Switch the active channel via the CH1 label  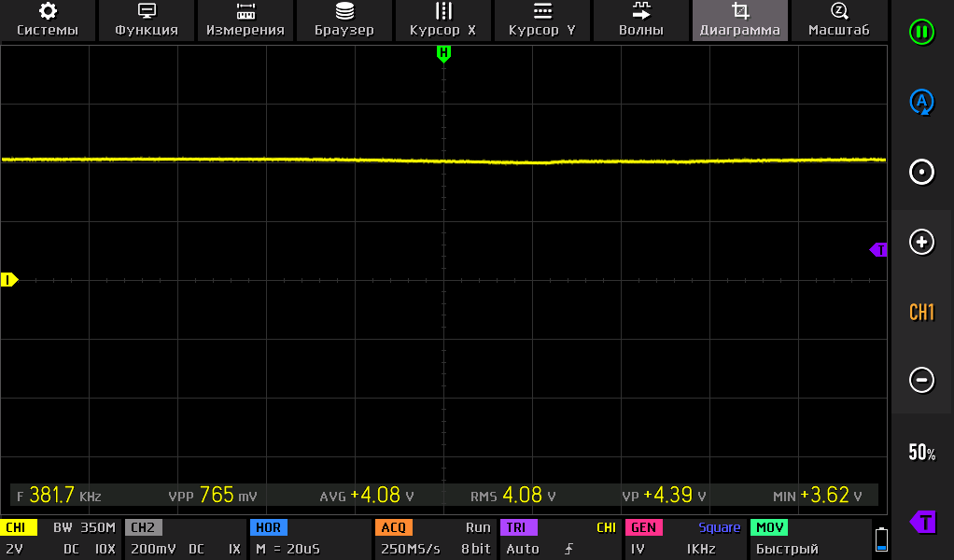point(921,313)
